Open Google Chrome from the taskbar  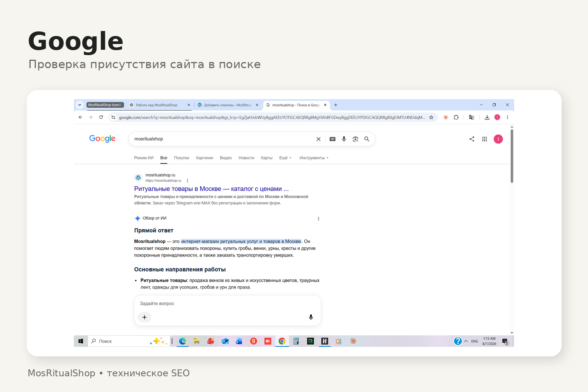282,341
